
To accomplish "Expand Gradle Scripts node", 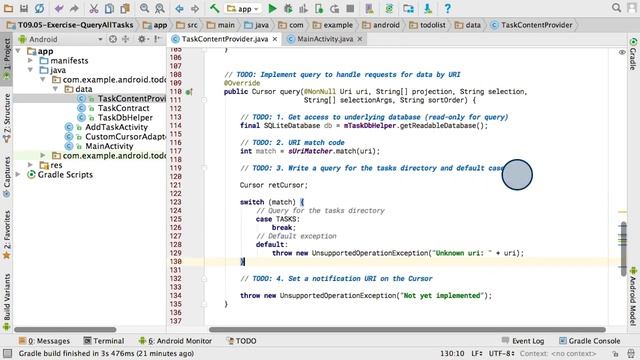I will pyautogui.click(x=18, y=174).
